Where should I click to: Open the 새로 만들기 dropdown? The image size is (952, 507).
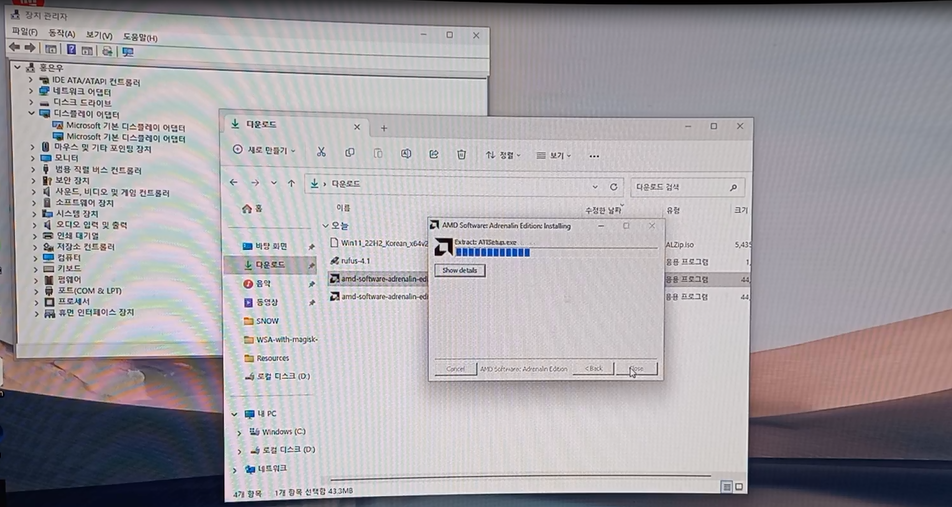265,150
